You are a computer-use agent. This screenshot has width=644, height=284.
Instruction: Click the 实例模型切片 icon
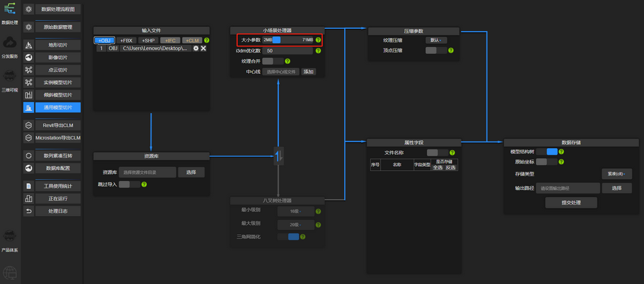(x=29, y=83)
